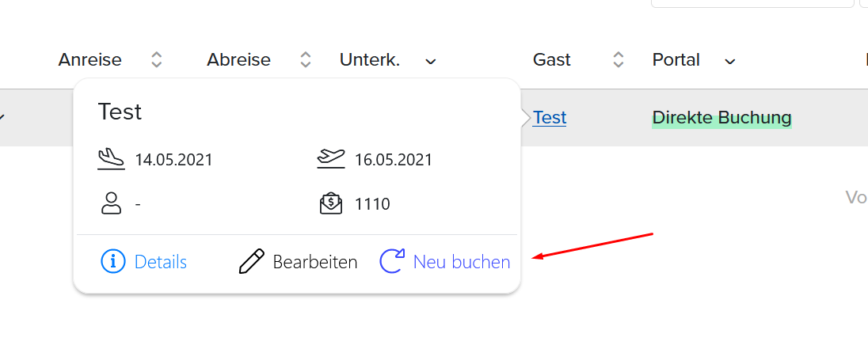Click the arrival landing plane icon

click(x=111, y=160)
